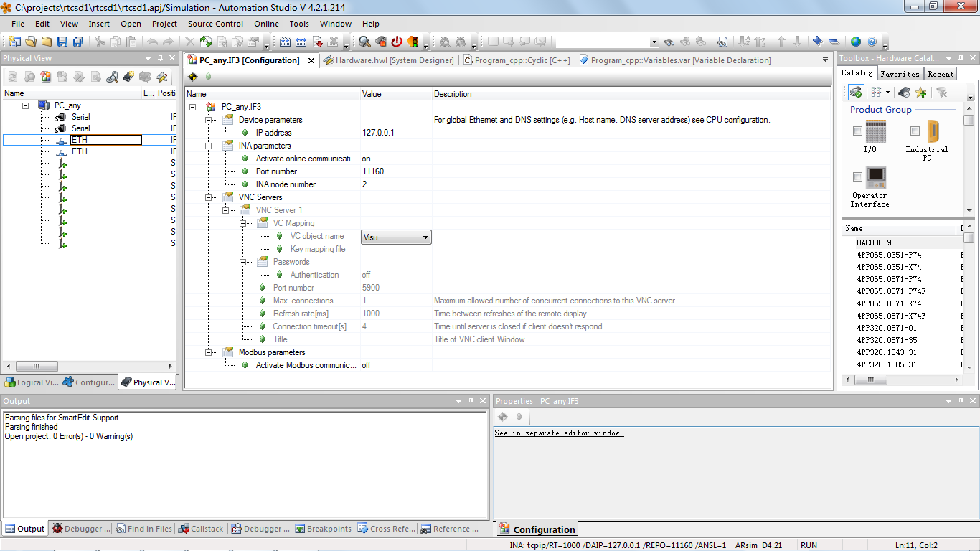Collapse the PC_any tree node in Physical View
Viewport: 980px width, 551px height.
pyautogui.click(x=25, y=105)
